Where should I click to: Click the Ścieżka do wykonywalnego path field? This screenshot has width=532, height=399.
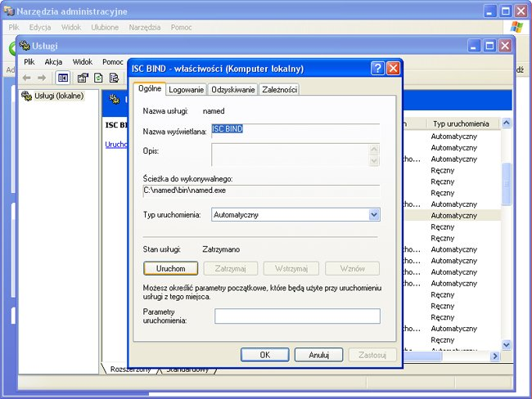coord(261,191)
